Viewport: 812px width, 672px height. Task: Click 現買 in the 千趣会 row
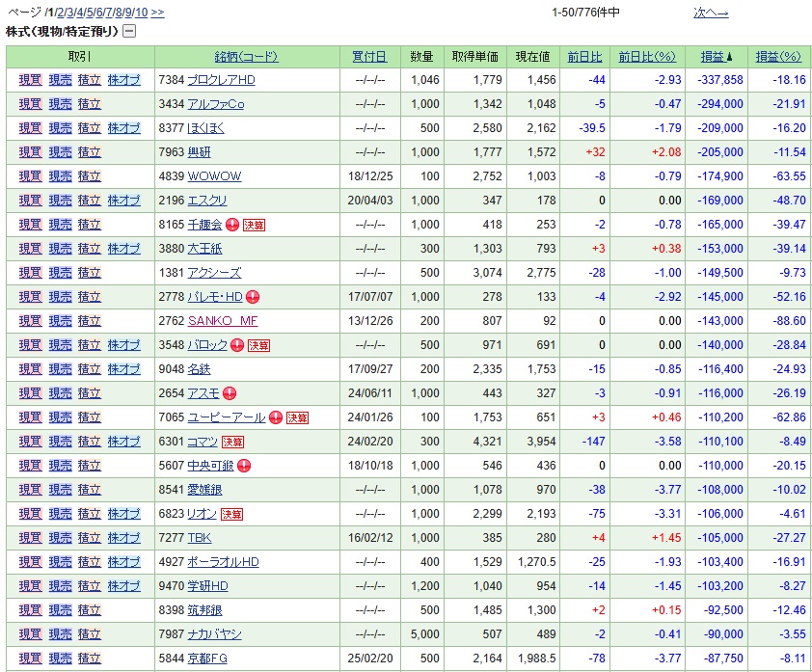click(x=30, y=225)
